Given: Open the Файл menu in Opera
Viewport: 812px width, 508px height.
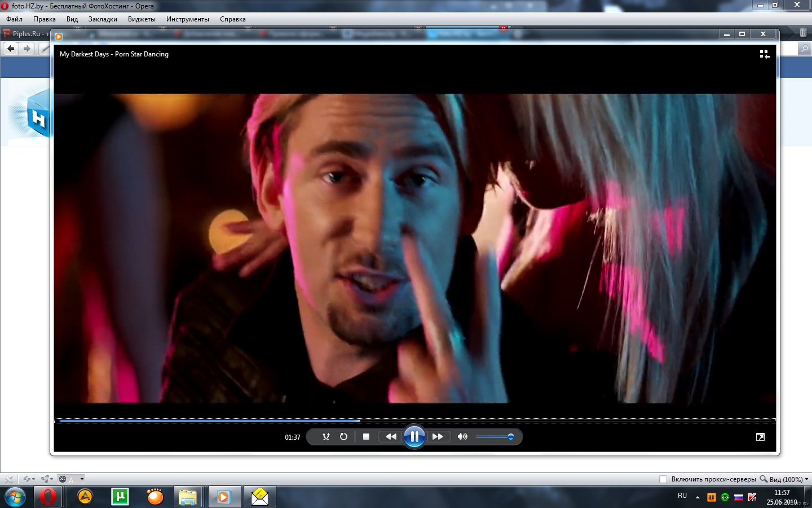Looking at the screenshot, I should tap(15, 19).
